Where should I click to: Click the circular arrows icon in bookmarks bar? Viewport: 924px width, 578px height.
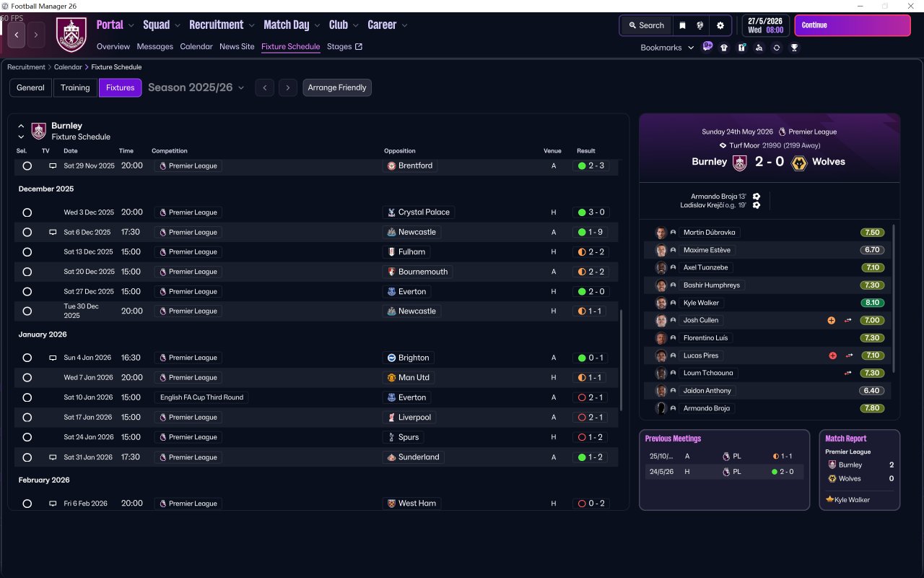tap(776, 48)
